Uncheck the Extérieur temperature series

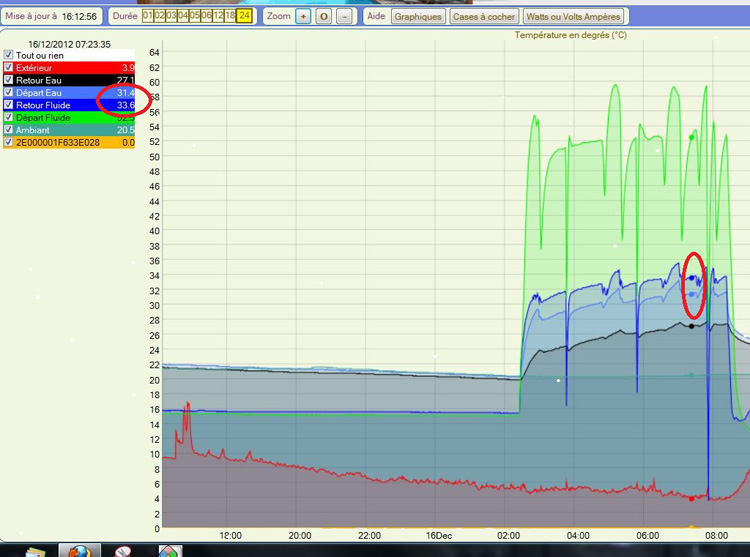(x=9, y=67)
